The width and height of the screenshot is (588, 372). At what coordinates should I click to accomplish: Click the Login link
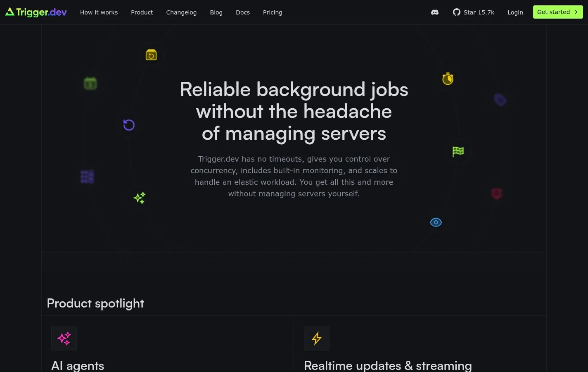point(515,12)
